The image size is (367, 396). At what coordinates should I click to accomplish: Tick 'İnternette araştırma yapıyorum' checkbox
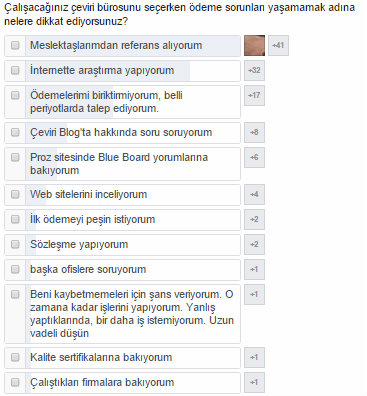15,70
